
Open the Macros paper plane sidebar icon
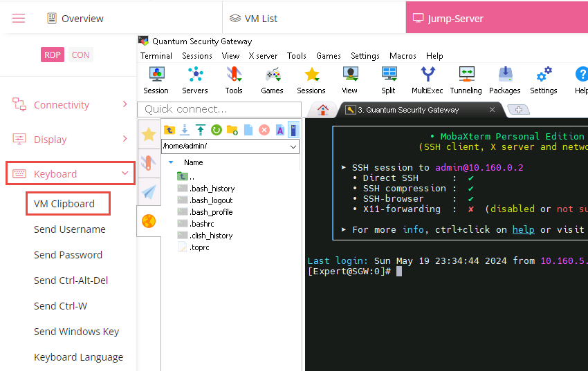[x=149, y=192]
